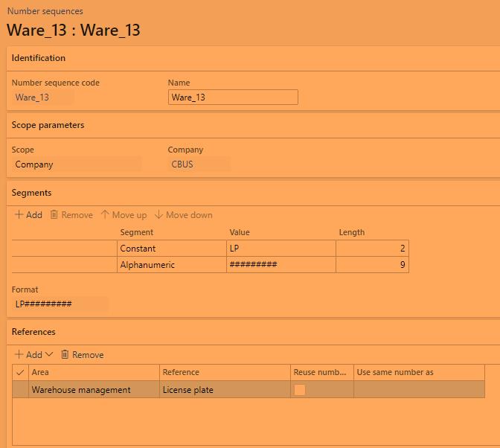
Task: Click the License plate reference cell
Action: 225,390
